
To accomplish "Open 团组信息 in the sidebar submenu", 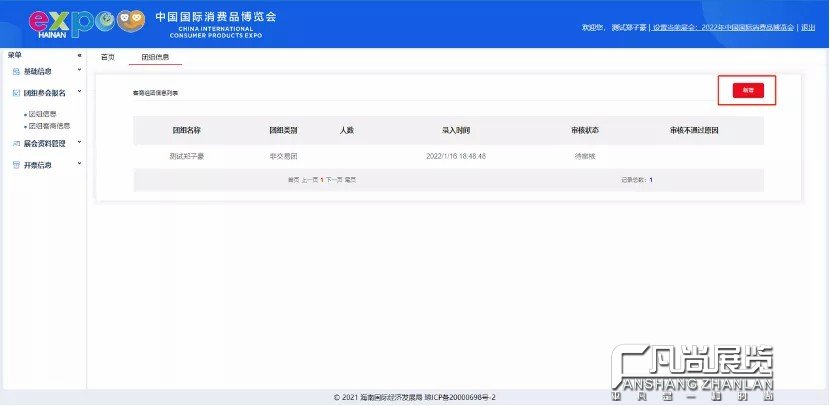I will point(41,114).
